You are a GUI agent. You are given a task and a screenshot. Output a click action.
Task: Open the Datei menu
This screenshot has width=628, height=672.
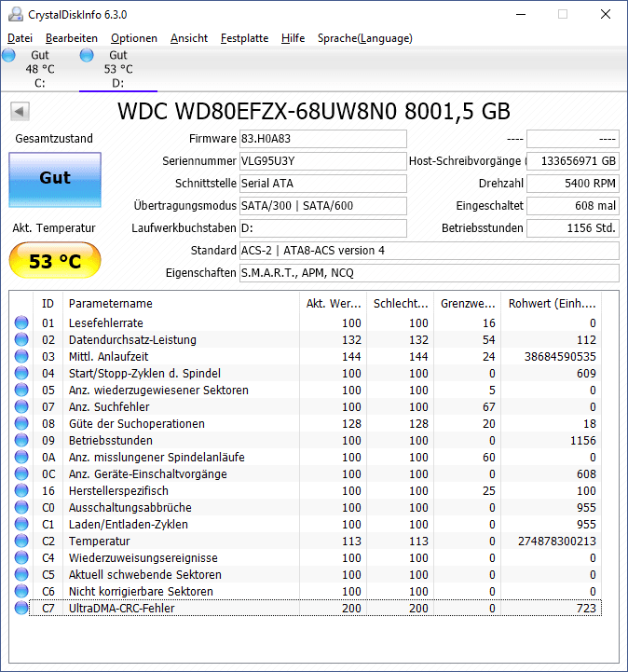coord(20,38)
